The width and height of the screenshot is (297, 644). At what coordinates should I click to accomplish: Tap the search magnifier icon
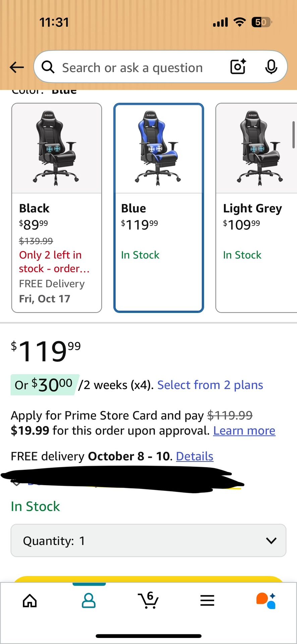coord(48,67)
